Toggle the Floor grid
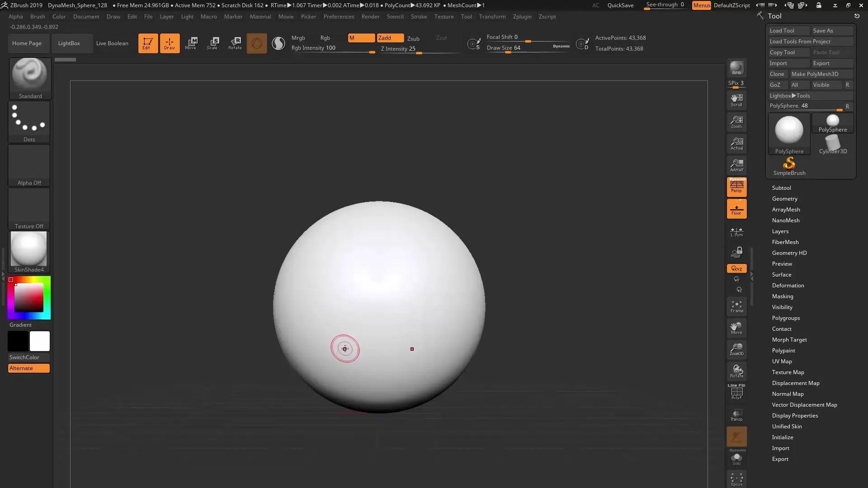The width and height of the screenshot is (868, 488). click(x=736, y=209)
